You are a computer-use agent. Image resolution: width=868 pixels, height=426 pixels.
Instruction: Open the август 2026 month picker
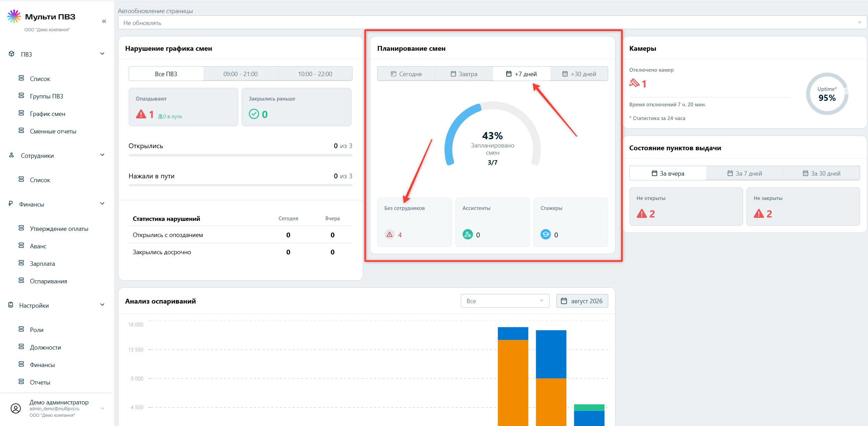click(582, 301)
